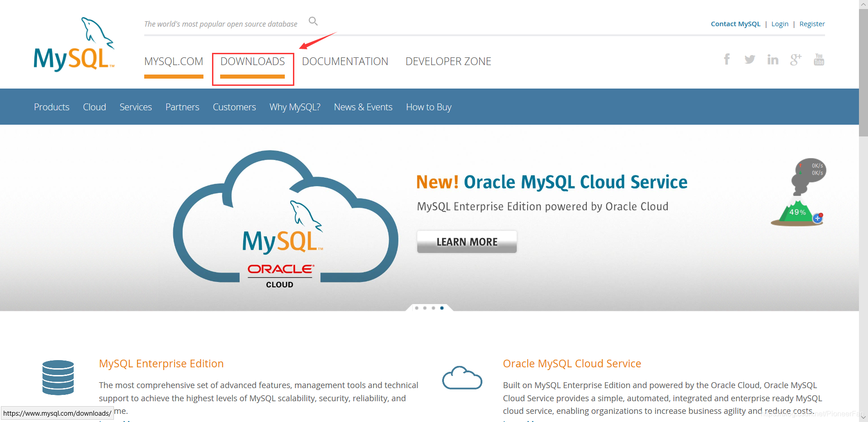Viewport: 868px width, 422px height.
Task: Open the MYSQL.COM tab
Action: pyautogui.click(x=174, y=61)
